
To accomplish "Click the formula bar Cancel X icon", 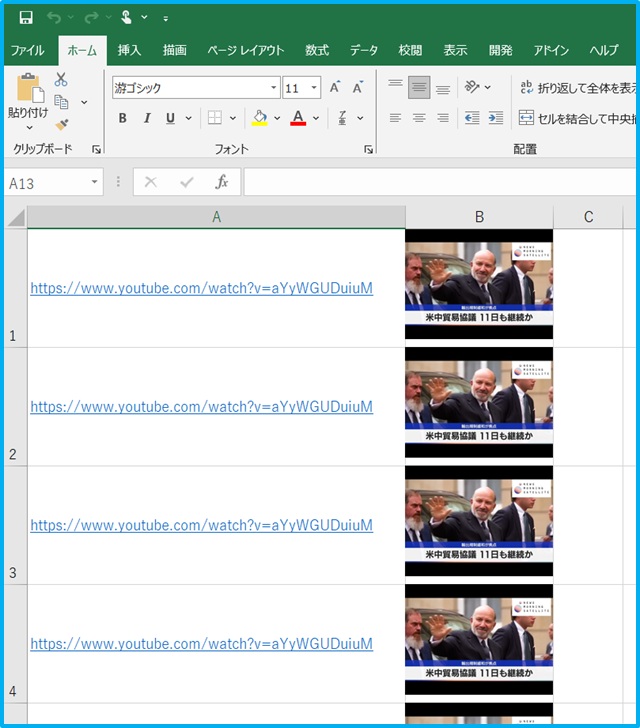I will click(150, 182).
